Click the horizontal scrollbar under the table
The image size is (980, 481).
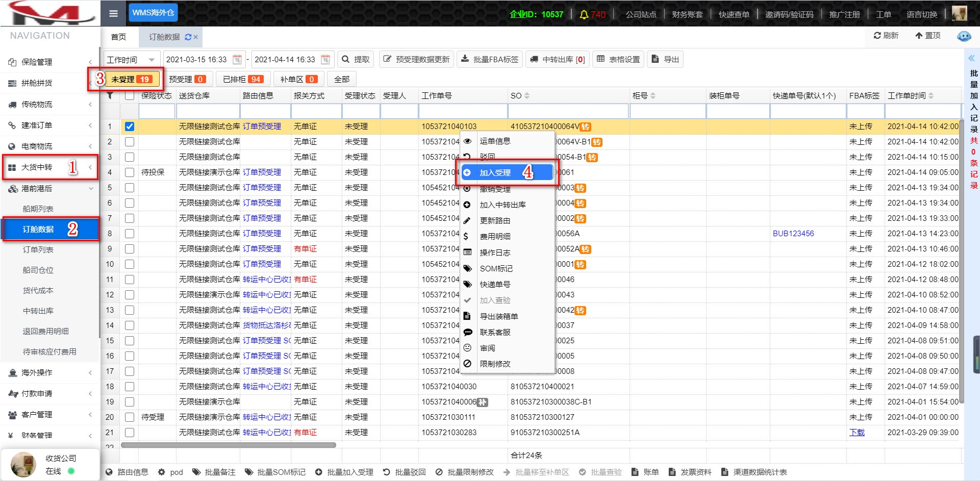click(228, 445)
